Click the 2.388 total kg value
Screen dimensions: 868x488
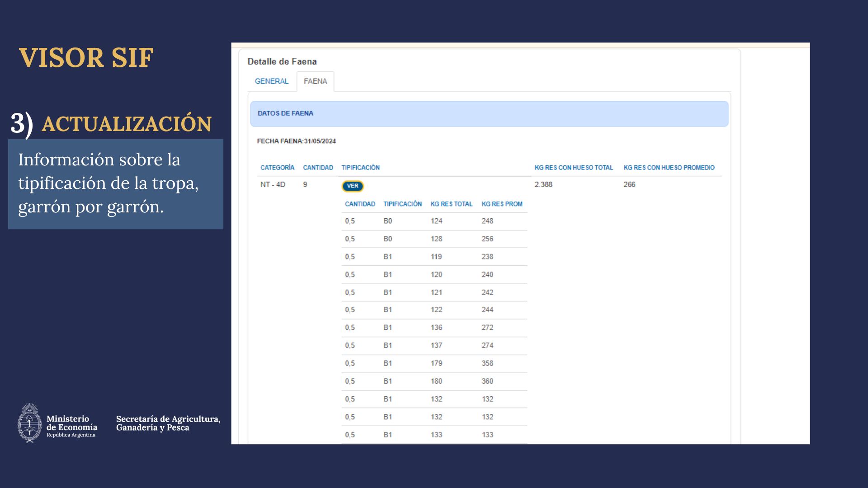[x=543, y=184]
